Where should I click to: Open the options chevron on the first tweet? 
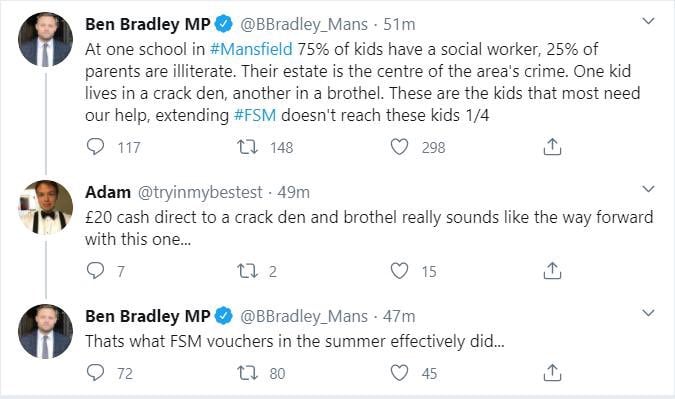coord(648,21)
